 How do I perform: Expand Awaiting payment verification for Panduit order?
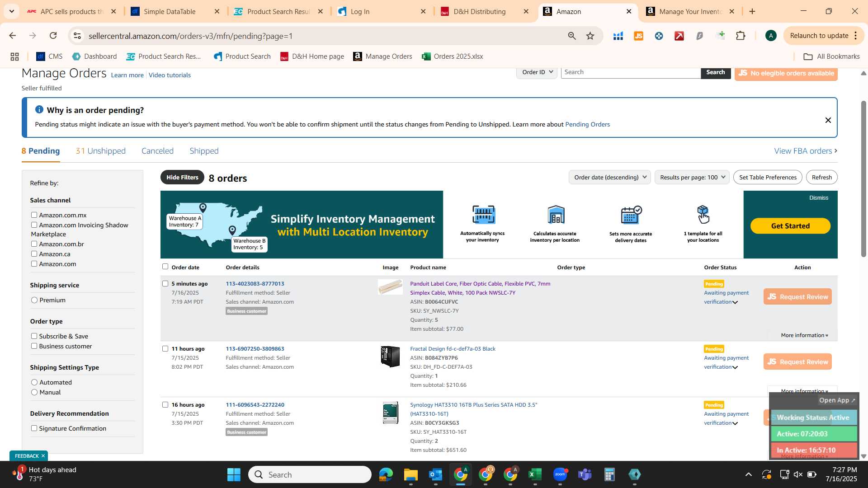point(735,302)
